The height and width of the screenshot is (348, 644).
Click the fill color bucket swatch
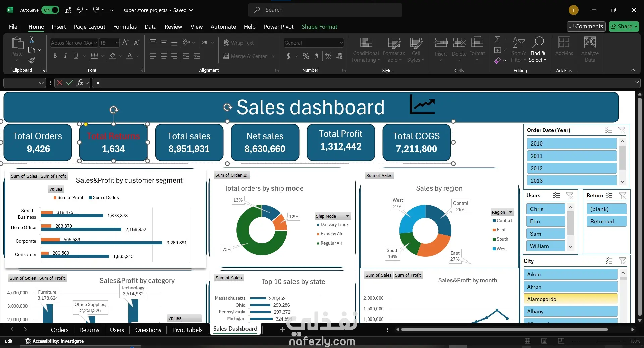click(x=113, y=56)
